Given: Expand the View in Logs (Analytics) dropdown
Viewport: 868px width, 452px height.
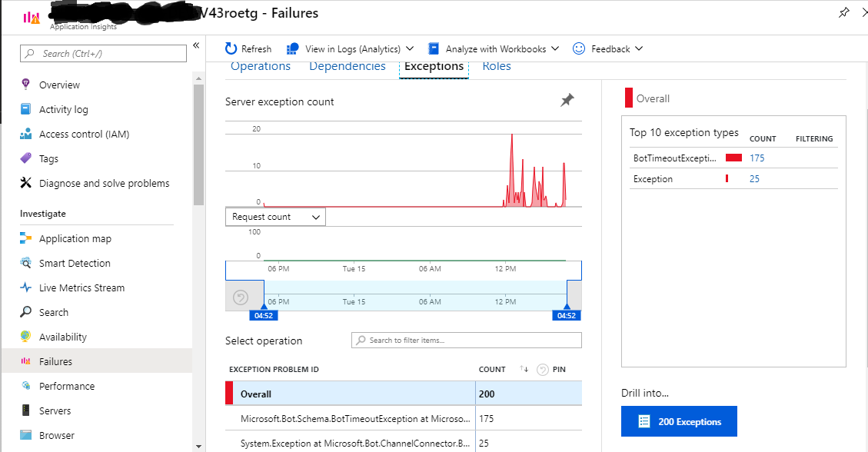Looking at the screenshot, I should point(410,48).
